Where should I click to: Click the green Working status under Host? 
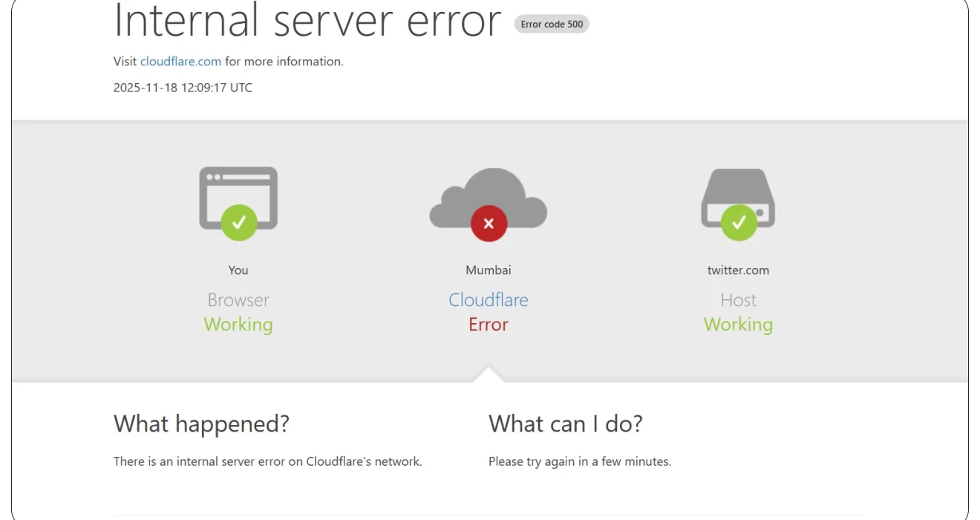[x=738, y=325]
